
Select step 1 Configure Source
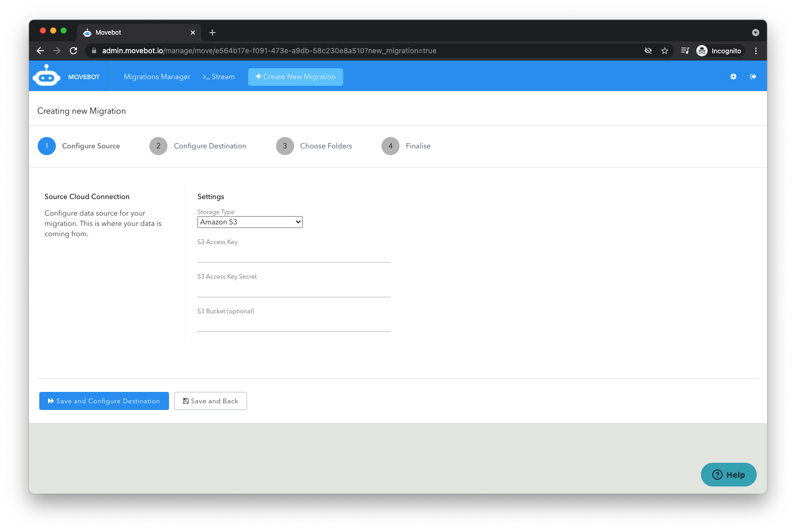click(79, 146)
